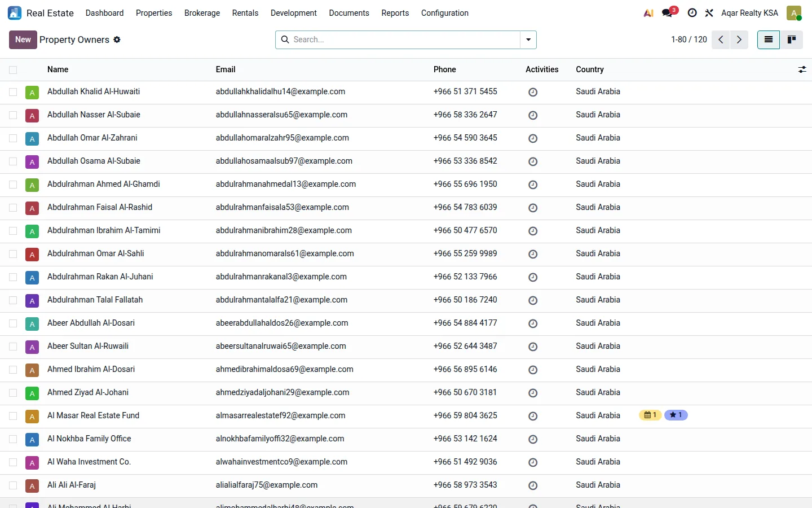The image size is (812, 508).
Task: Select checkbox for Abdullah Nasser Al-Subaie
Action: point(13,115)
